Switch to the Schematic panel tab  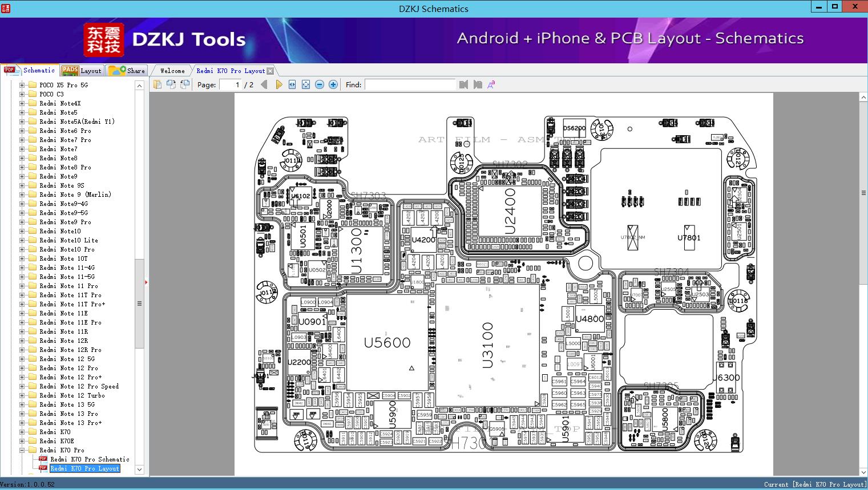tap(30, 70)
